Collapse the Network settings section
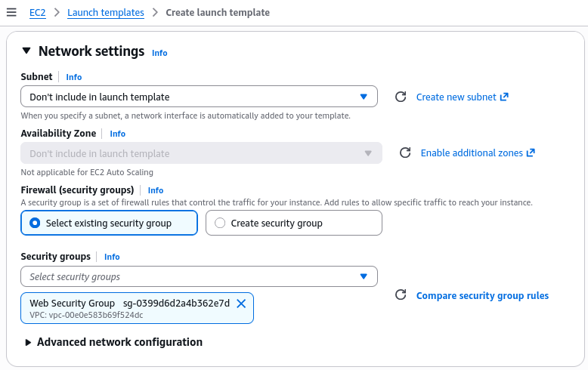 [26, 51]
